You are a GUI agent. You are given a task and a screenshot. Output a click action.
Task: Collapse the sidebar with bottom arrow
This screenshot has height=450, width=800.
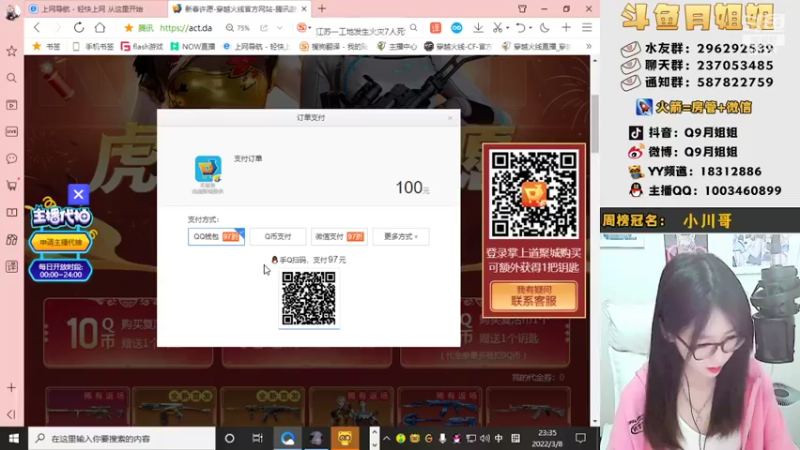coord(11,414)
